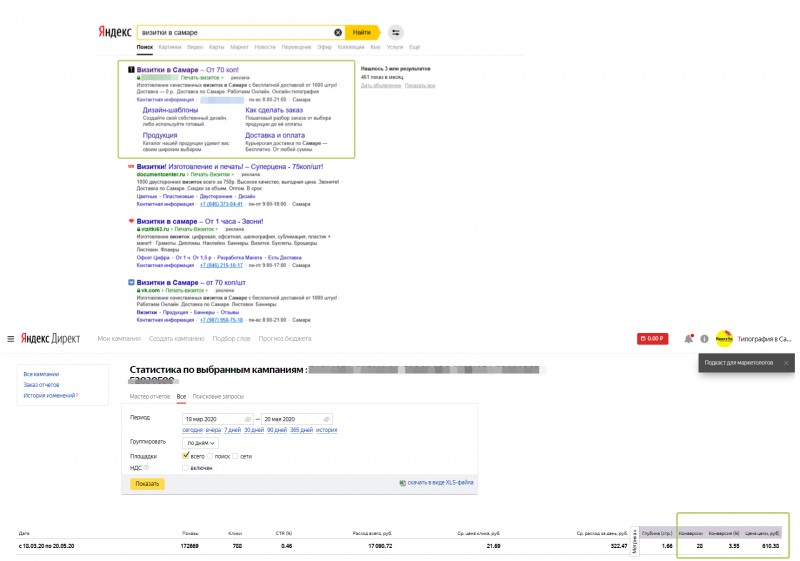The width and height of the screenshot is (800, 561).
Task: Sort table by the 'Клики' column header
Action: point(235,533)
